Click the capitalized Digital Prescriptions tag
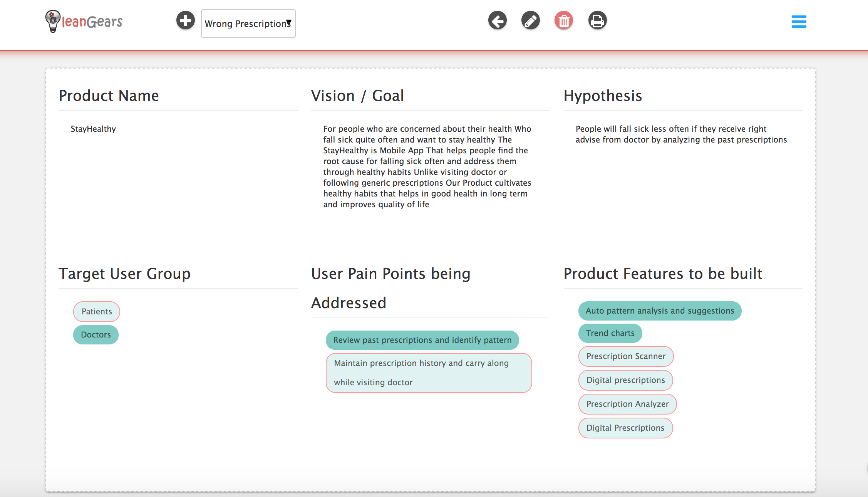The image size is (868, 497). [625, 428]
